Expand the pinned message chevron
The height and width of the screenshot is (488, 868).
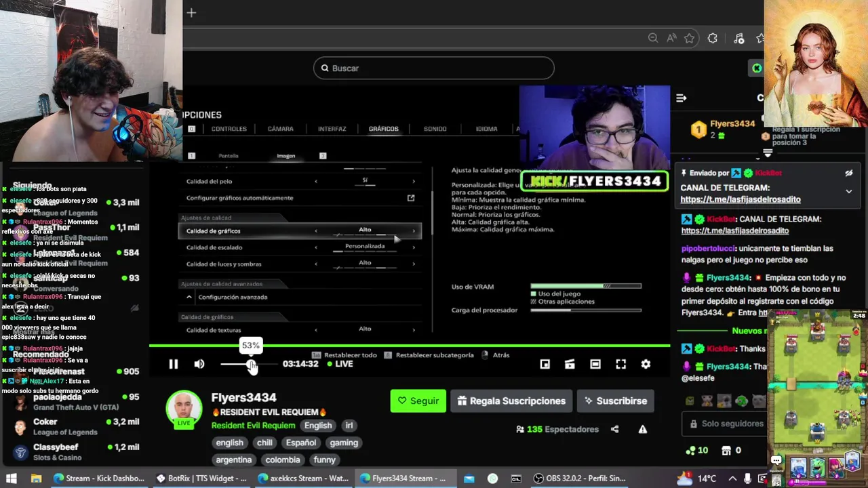pos(848,192)
